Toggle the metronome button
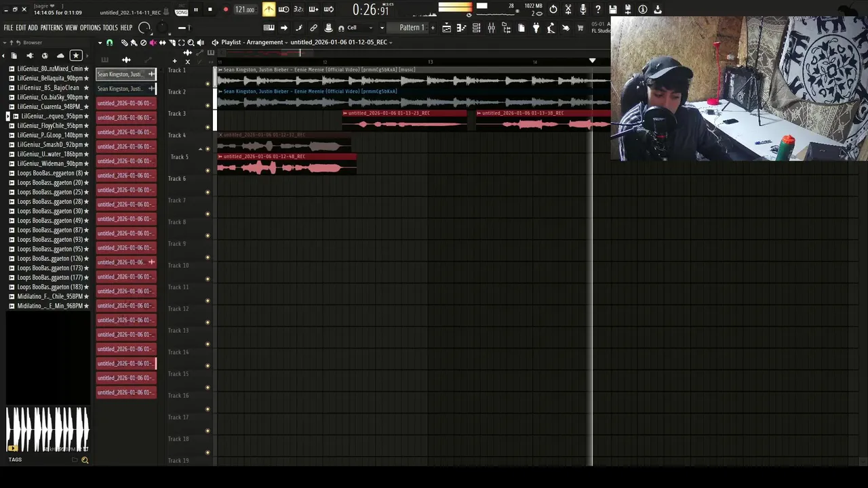The image size is (868, 488). [x=269, y=9]
